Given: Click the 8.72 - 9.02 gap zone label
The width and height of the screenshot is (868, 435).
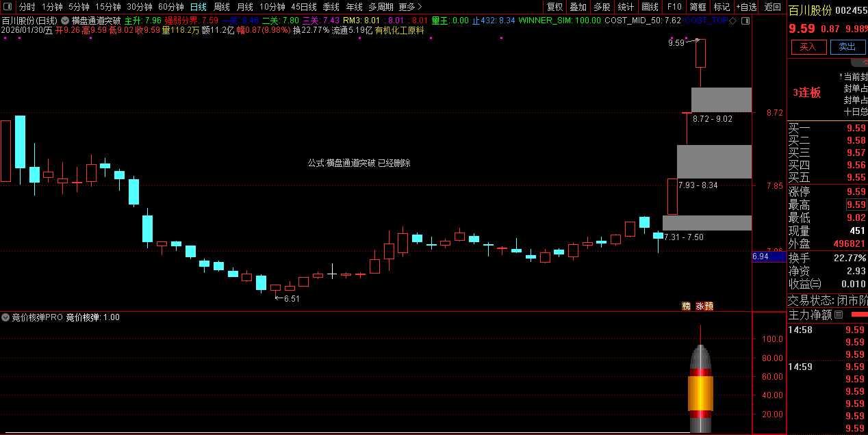Looking at the screenshot, I should click(x=712, y=119).
